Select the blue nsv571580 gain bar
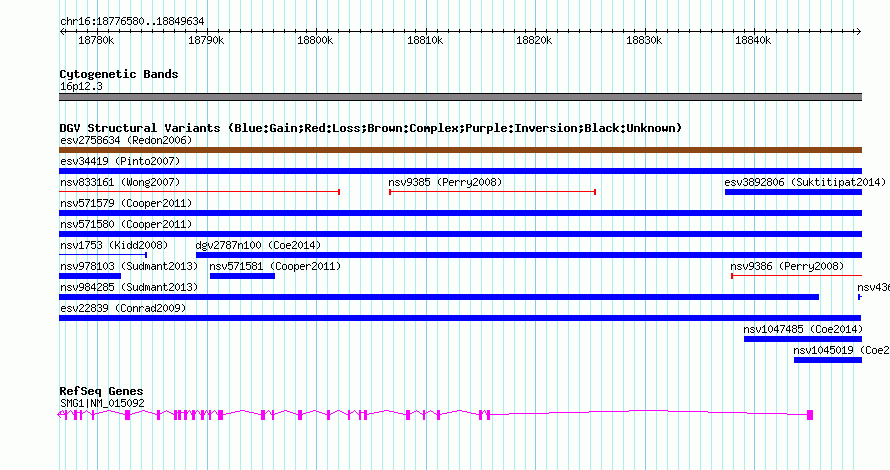This screenshot has height=470, width=890. coord(460,234)
